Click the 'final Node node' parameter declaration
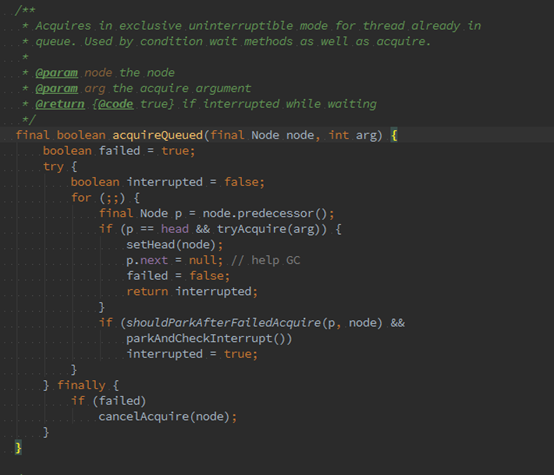554x475 pixels. pos(262,135)
